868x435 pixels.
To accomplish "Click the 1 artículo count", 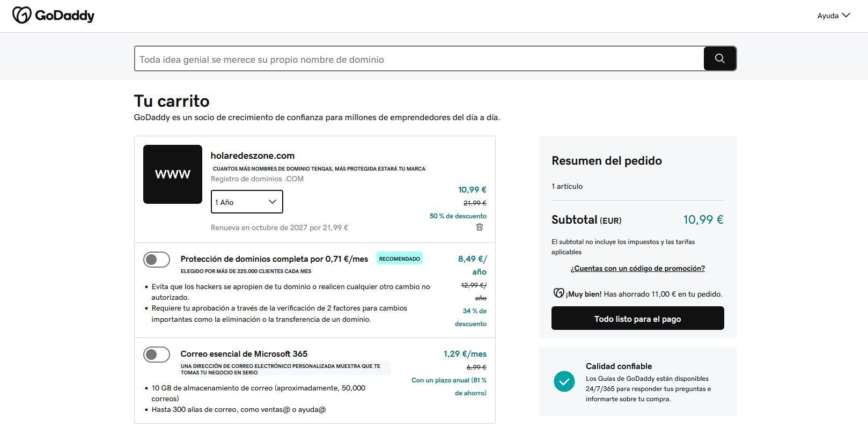I will (x=567, y=186).
